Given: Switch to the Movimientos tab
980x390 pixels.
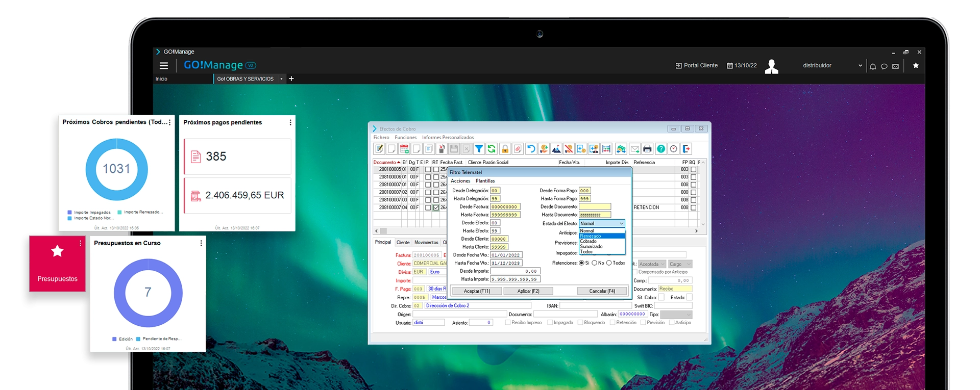Looking at the screenshot, I should coord(426,243).
